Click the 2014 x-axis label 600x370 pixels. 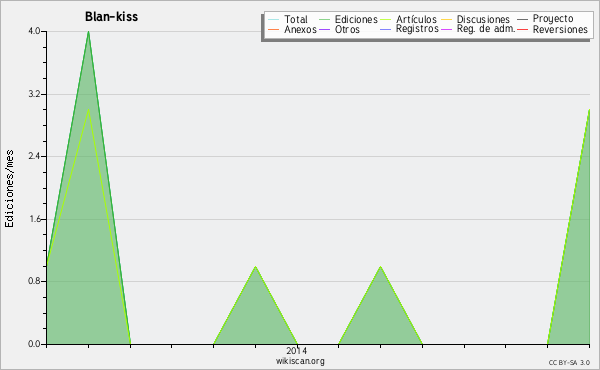pos(297,350)
